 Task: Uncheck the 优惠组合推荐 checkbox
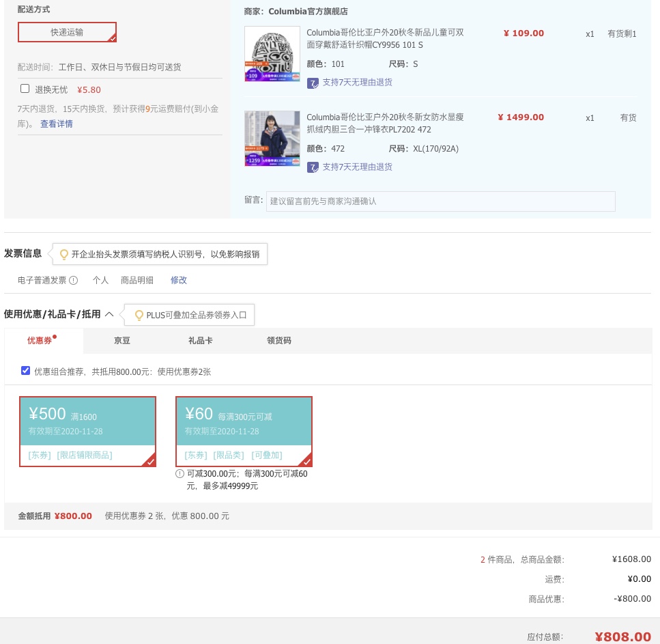(25, 371)
